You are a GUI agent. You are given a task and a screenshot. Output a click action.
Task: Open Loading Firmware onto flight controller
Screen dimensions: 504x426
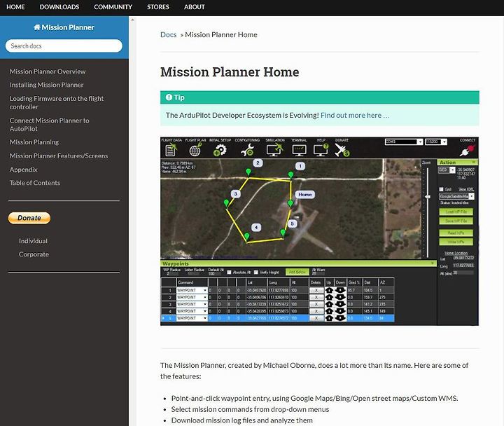(57, 102)
